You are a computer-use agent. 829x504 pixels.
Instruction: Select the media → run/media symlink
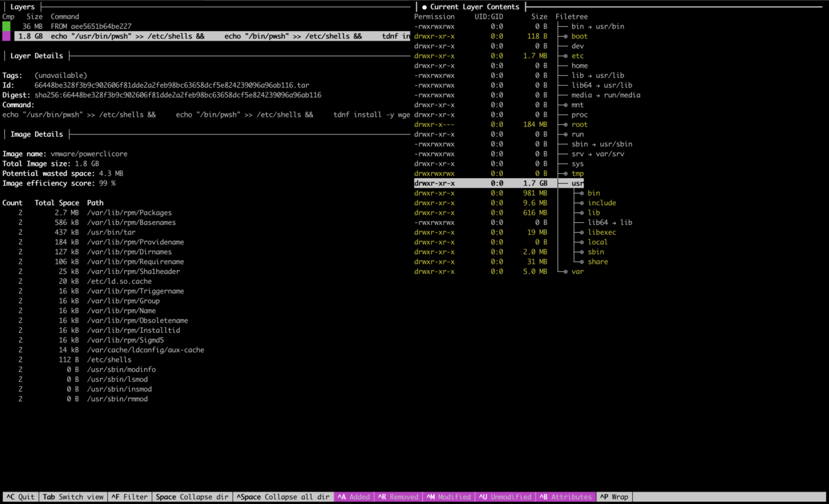point(606,95)
